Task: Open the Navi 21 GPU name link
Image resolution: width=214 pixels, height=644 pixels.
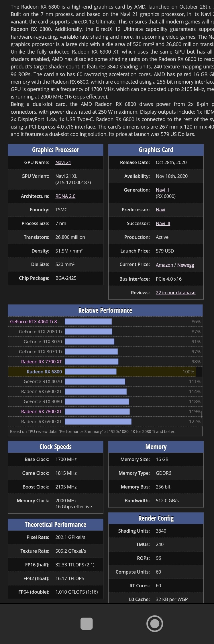Action: click(x=63, y=162)
